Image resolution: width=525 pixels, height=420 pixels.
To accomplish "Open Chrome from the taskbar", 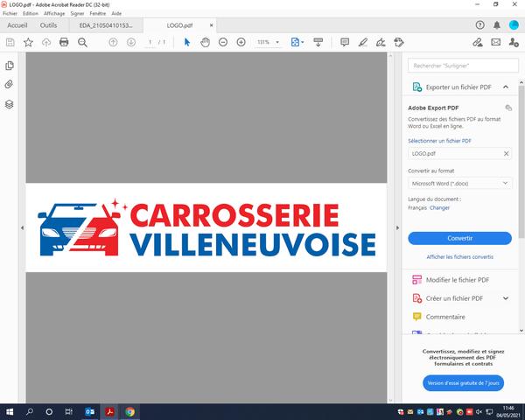I will 129,411.
